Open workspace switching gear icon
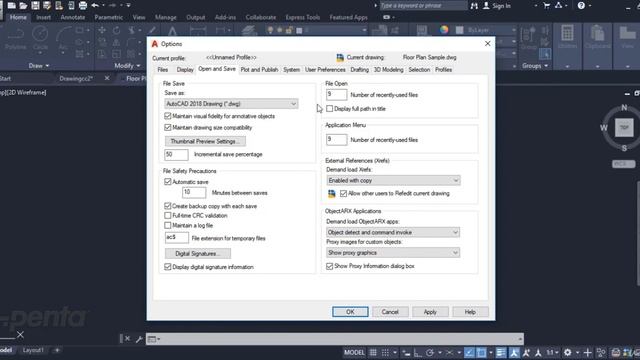Viewport: 640px width, 360px height. tap(567, 352)
